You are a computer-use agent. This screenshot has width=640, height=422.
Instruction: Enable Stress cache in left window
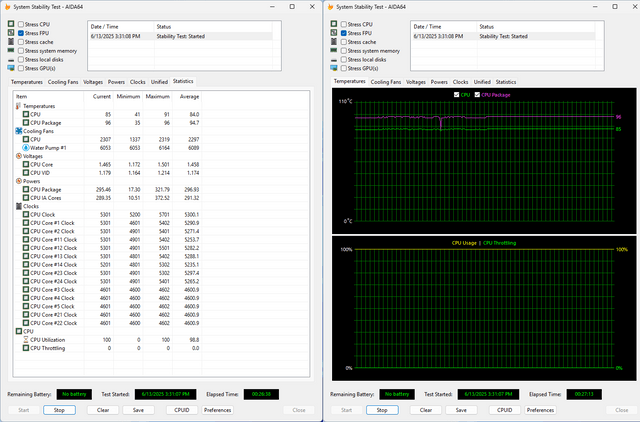click(x=21, y=42)
